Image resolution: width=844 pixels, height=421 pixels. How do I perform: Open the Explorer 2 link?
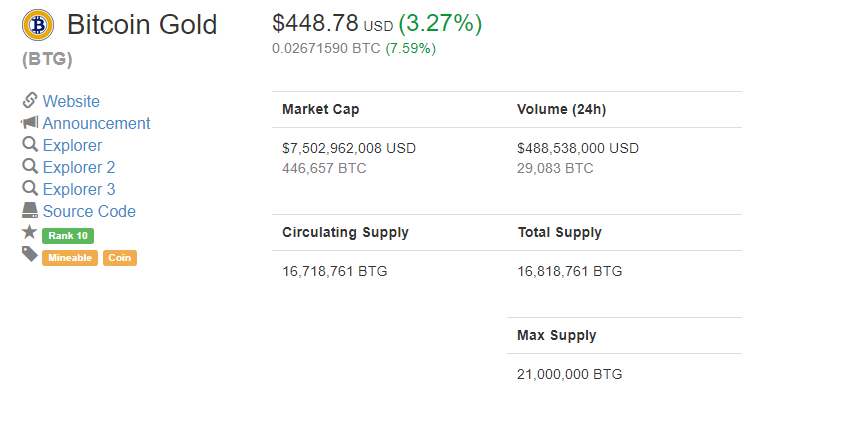click(x=79, y=167)
